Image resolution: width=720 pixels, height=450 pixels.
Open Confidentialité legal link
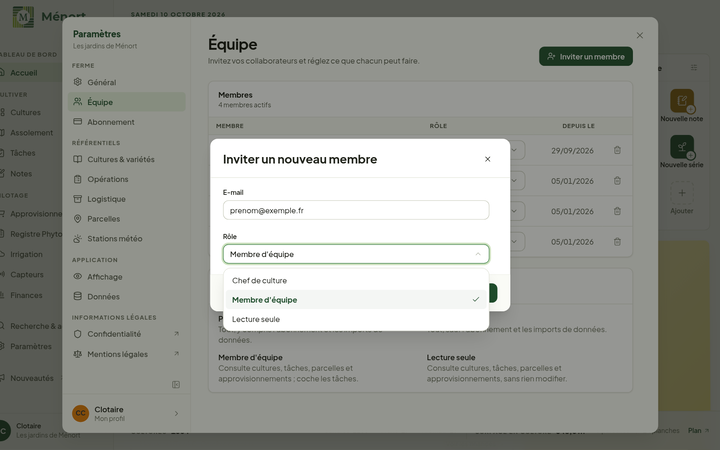point(127,334)
